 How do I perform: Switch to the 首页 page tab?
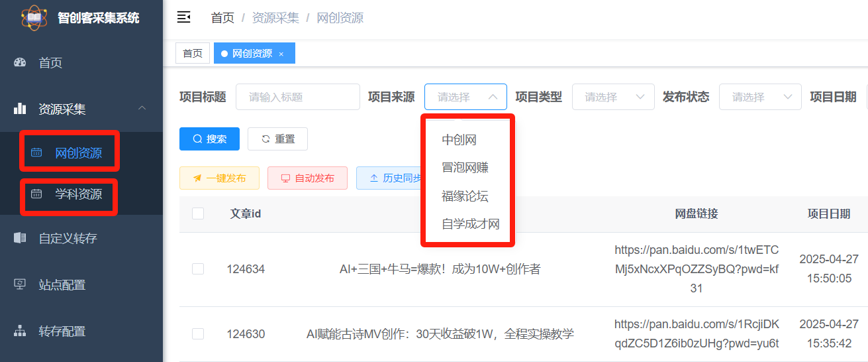(x=193, y=54)
